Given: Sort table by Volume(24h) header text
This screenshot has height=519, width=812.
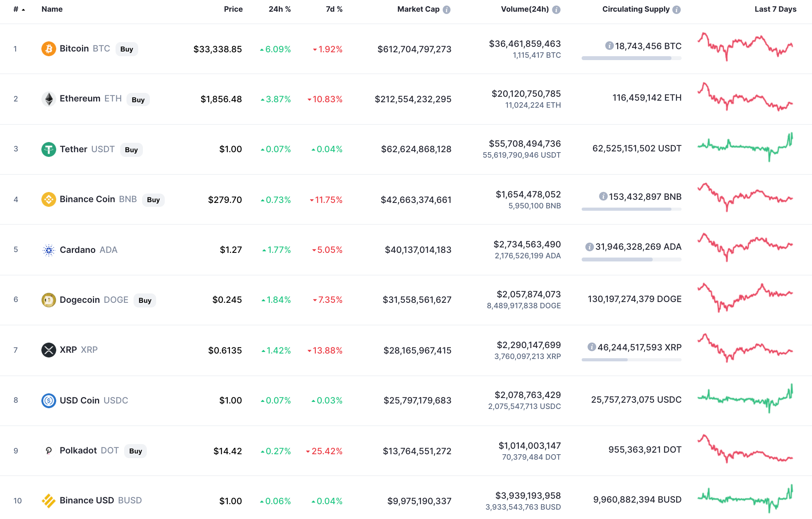Looking at the screenshot, I should (525, 9).
